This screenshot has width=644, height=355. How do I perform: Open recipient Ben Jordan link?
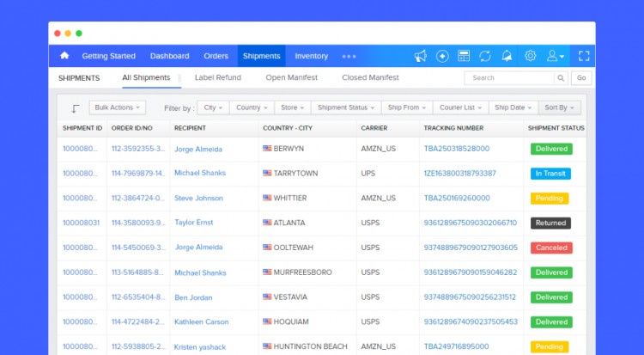193,297
